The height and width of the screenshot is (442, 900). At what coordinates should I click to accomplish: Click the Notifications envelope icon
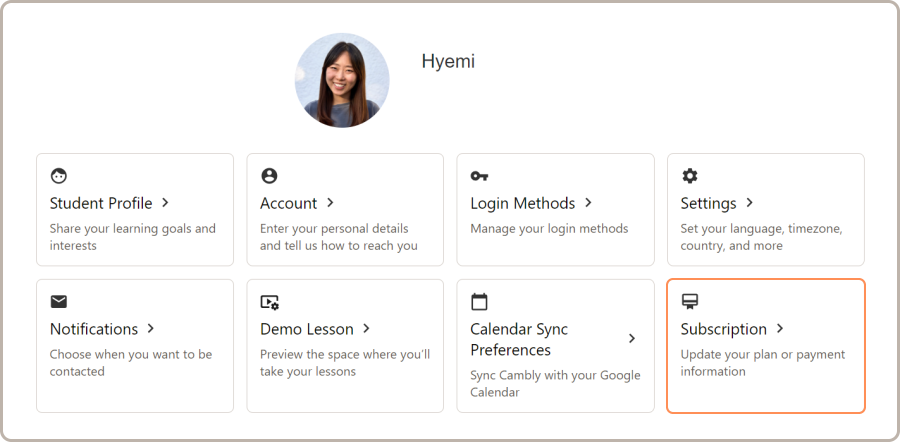[x=59, y=301]
